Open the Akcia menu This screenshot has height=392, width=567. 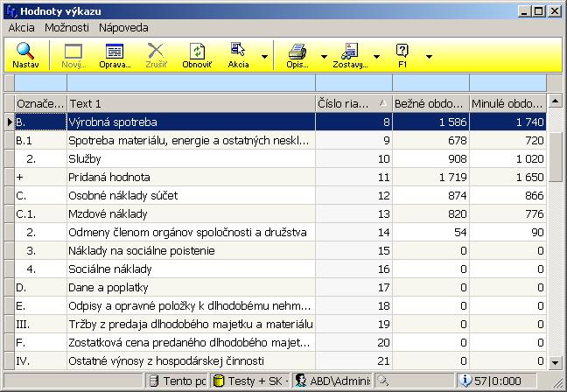click(x=21, y=28)
